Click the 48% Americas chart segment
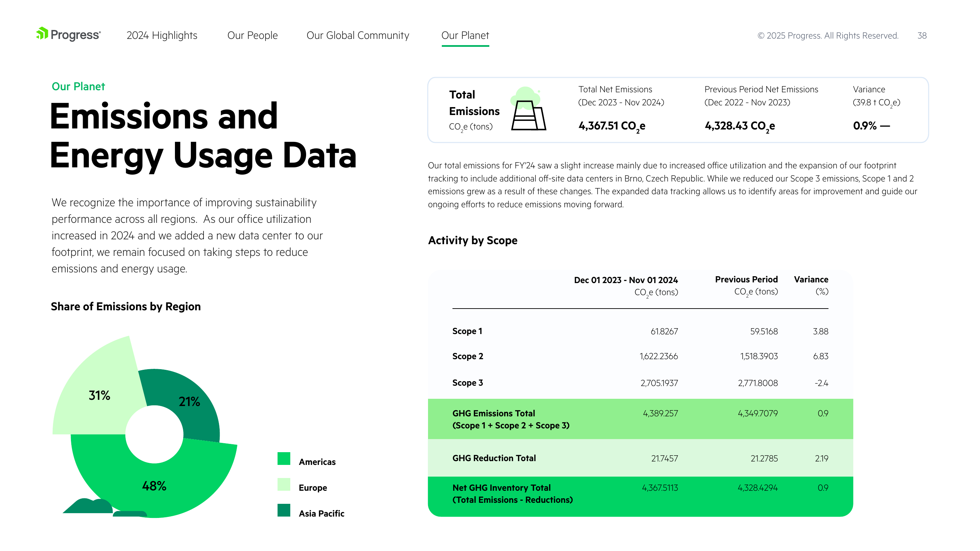The height and width of the screenshot is (551, 980). click(154, 486)
